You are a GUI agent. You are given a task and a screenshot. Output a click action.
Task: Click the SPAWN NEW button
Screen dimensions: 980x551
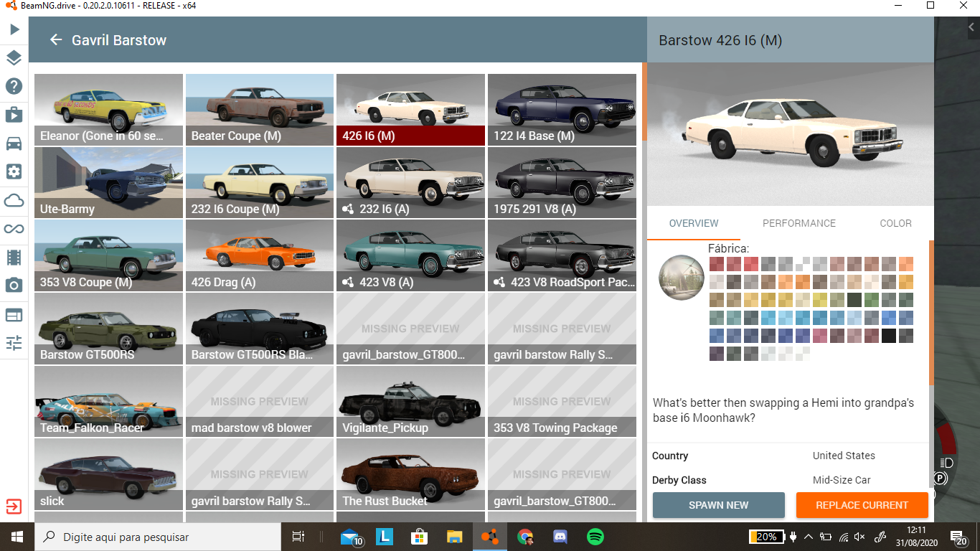point(718,505)
